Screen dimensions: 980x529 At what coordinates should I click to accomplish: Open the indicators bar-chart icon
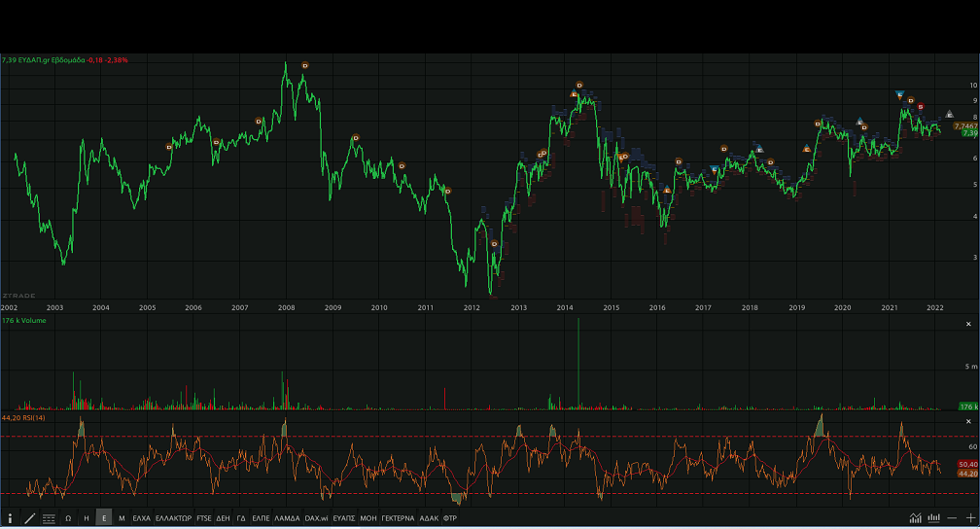click(934, 518)
